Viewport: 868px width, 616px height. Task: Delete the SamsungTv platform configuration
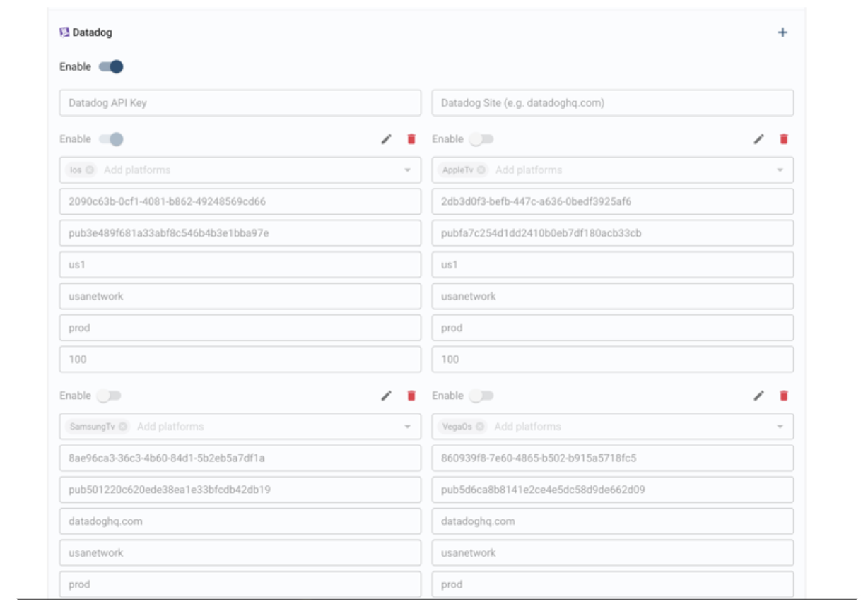coord(411,396)
